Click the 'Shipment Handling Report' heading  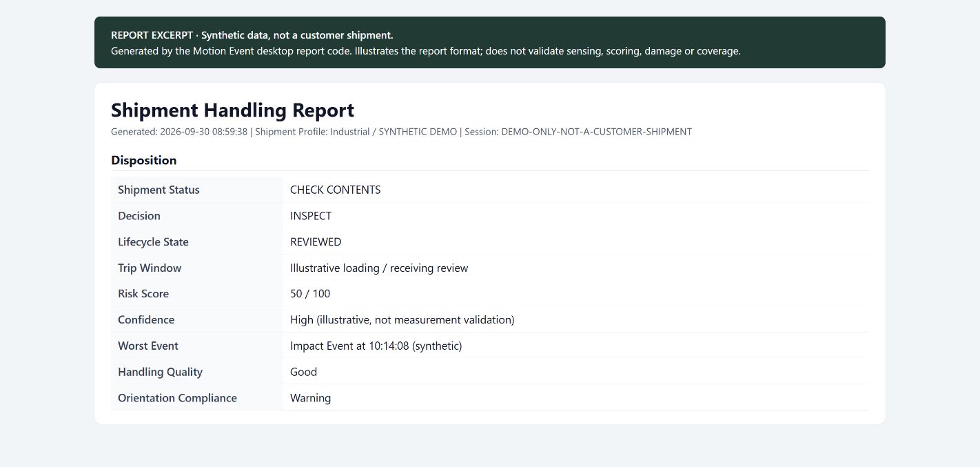[x=232, y=110]
